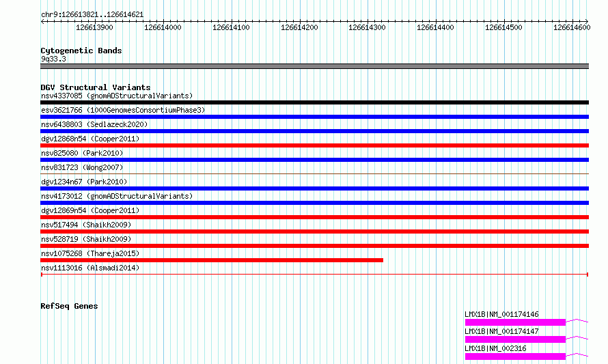Click the nsv825080 Park2010 blue bar
This screenshot has height=364, width=608.
tap(314, 160)
